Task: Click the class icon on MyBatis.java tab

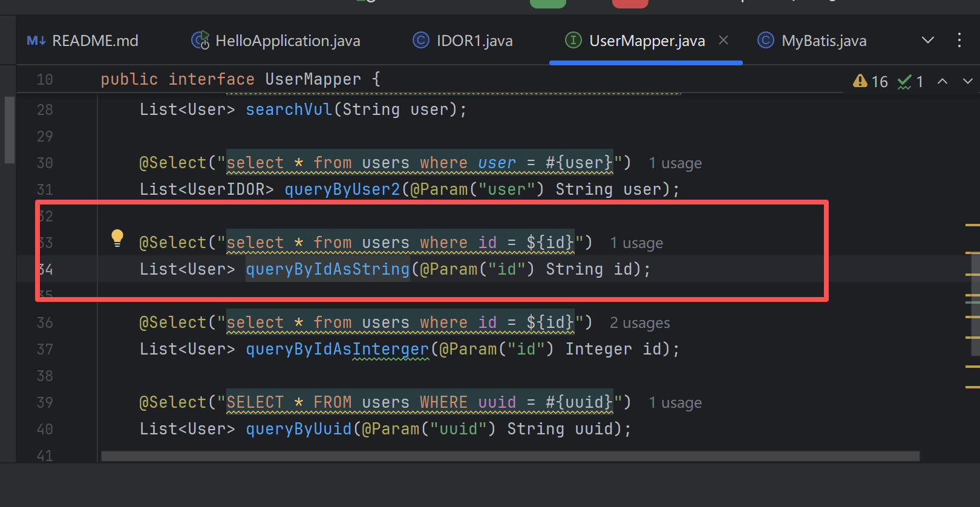Action: click(x=765, y=40)
